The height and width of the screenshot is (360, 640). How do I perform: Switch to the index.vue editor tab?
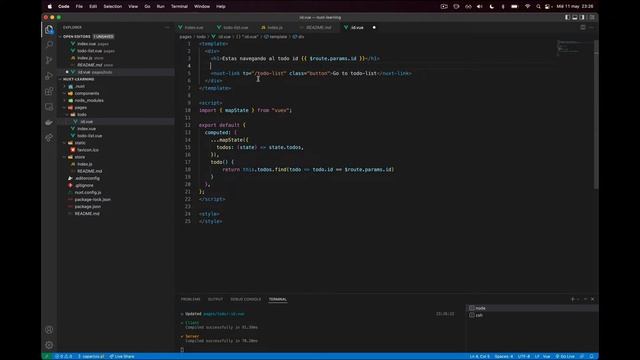tap(193, 27)
